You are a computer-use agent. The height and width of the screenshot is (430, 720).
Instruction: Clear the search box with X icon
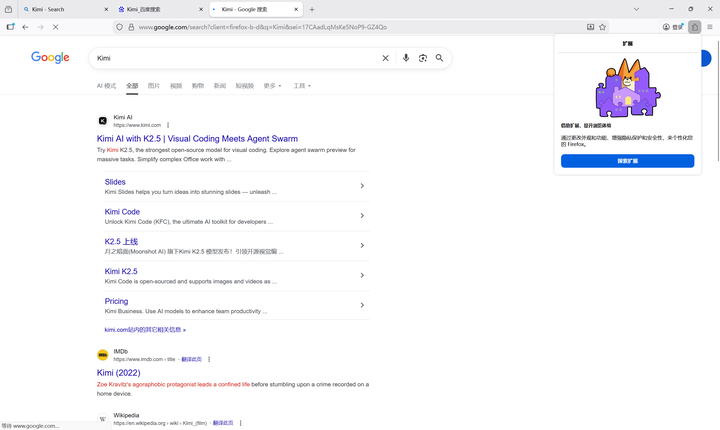[385, 58]
